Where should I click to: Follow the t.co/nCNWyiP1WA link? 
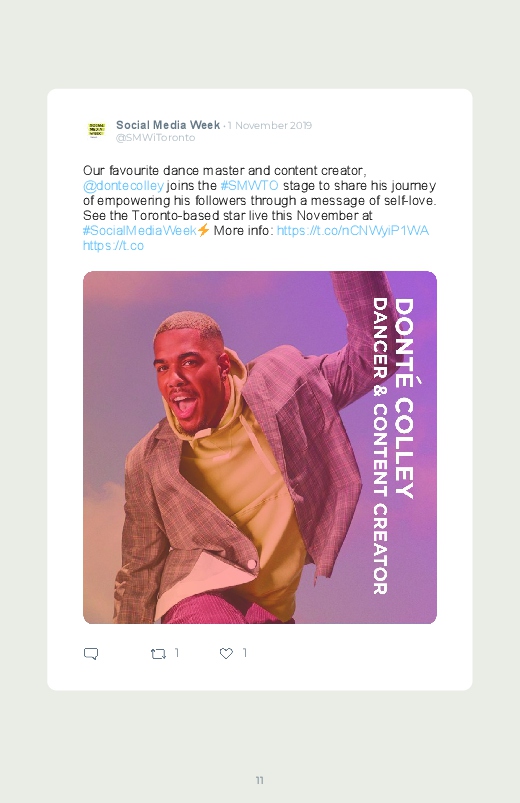(352, 230)
